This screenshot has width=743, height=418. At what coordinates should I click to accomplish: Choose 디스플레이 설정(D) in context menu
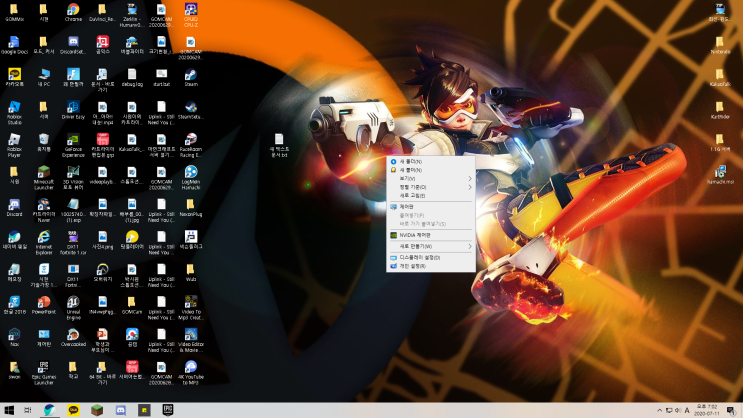(x=431, y=257)
